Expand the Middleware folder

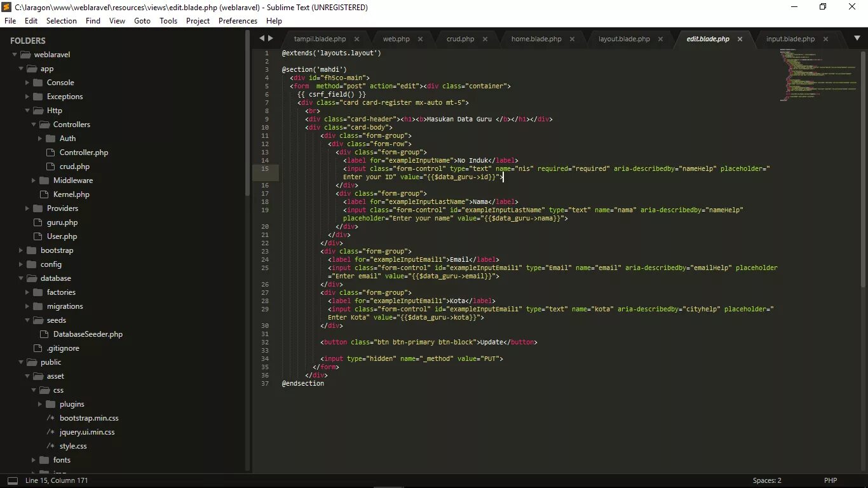click(x=34, y=180)
